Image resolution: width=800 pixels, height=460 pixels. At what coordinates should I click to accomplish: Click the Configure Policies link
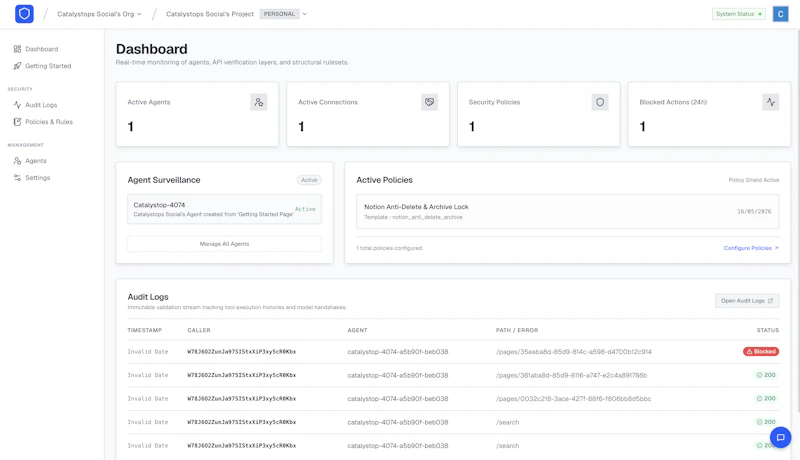coord(751,248)
